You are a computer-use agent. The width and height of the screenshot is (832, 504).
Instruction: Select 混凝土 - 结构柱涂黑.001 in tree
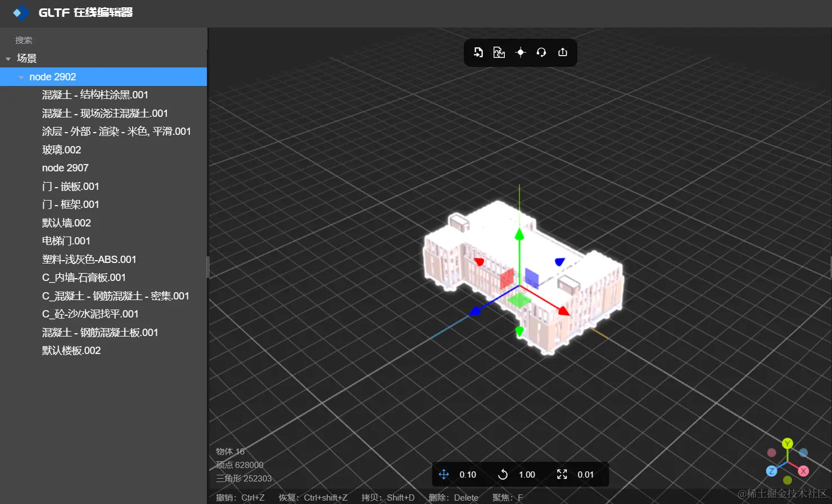[103, 95]
